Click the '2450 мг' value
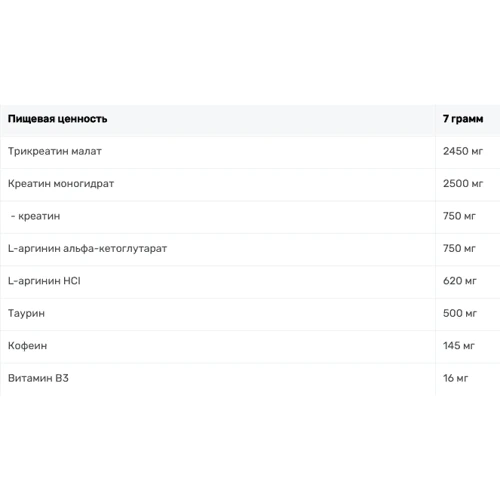 point(463,151)
